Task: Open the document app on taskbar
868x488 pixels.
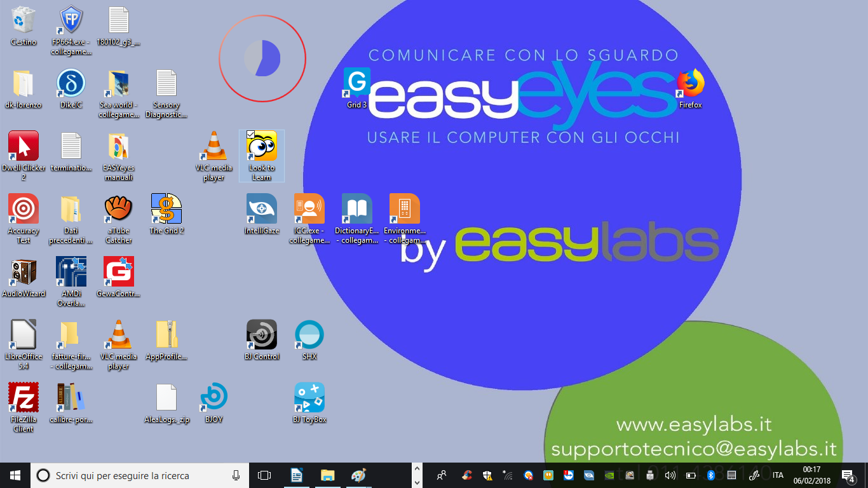Action: coord(296,475)
